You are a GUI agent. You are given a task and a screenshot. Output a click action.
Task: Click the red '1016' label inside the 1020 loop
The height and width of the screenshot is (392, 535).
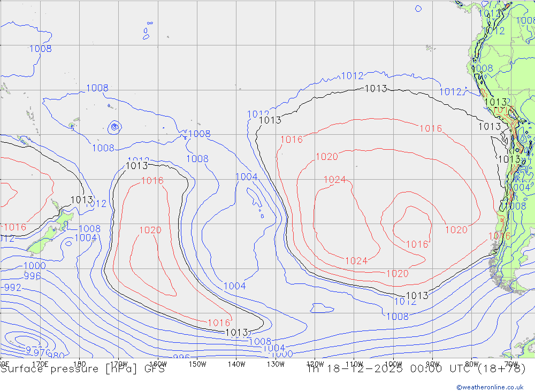coord(417,244)
